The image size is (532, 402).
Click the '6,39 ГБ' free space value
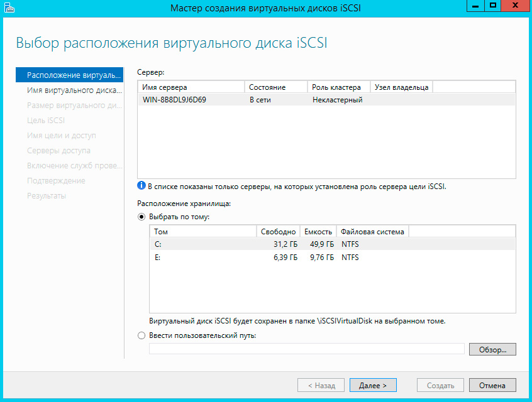coord(285,258)
